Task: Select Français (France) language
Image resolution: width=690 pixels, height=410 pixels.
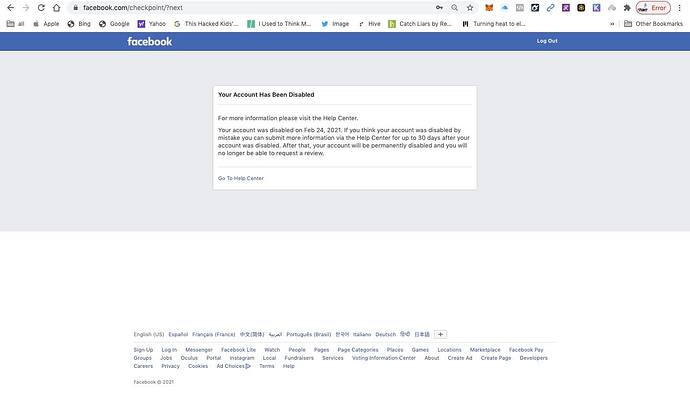Action: coord(214,334)
